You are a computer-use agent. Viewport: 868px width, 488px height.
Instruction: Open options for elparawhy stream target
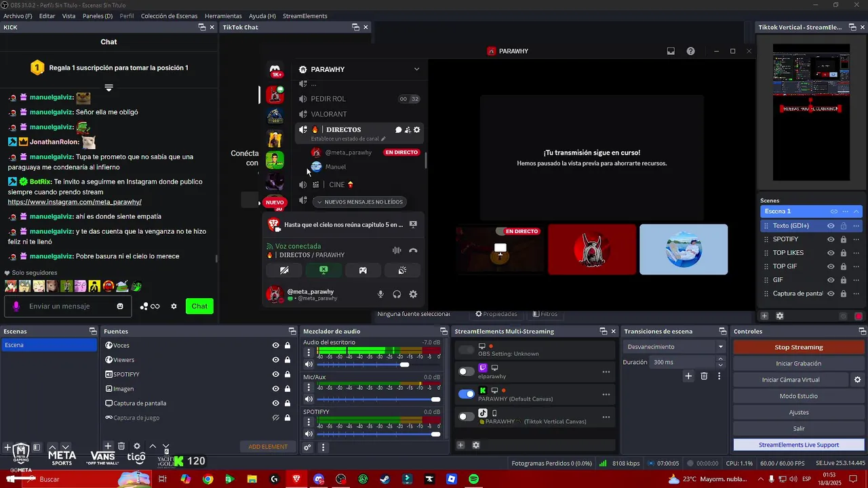(x=606, y=371)
